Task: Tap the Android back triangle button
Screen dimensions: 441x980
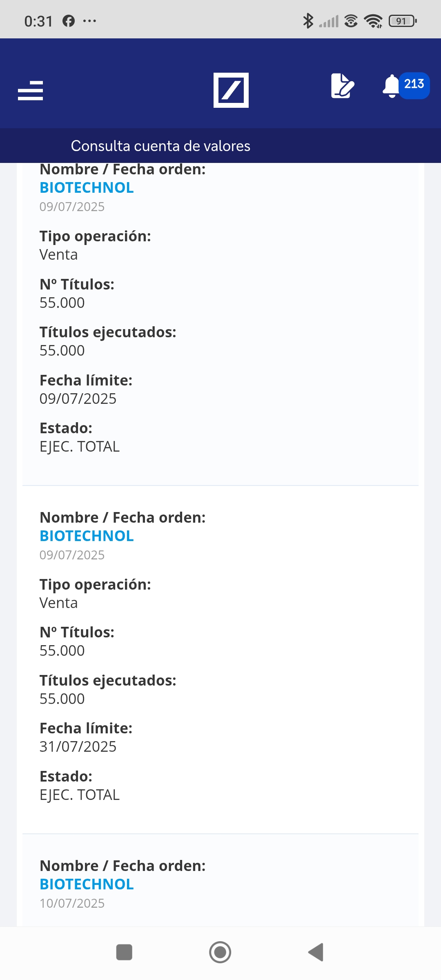Action: point(316,952)
